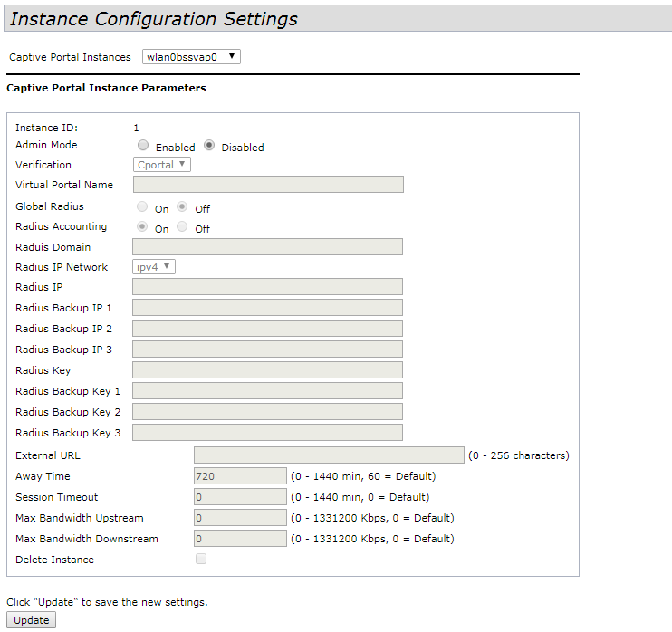Open the Verification dropdown
The width and height of the screenshot is (672, 632).
click(162, 165)
